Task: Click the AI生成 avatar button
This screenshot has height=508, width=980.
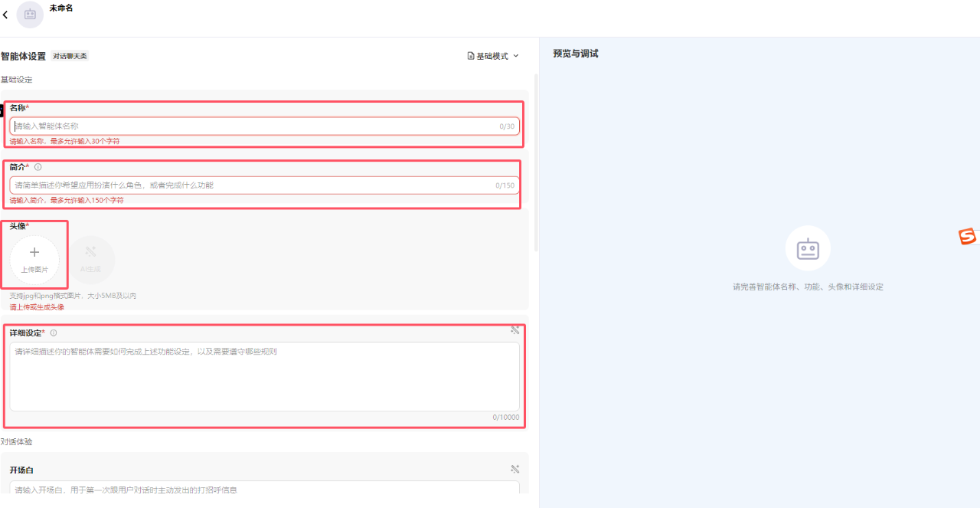Action: tap(91, 260)
